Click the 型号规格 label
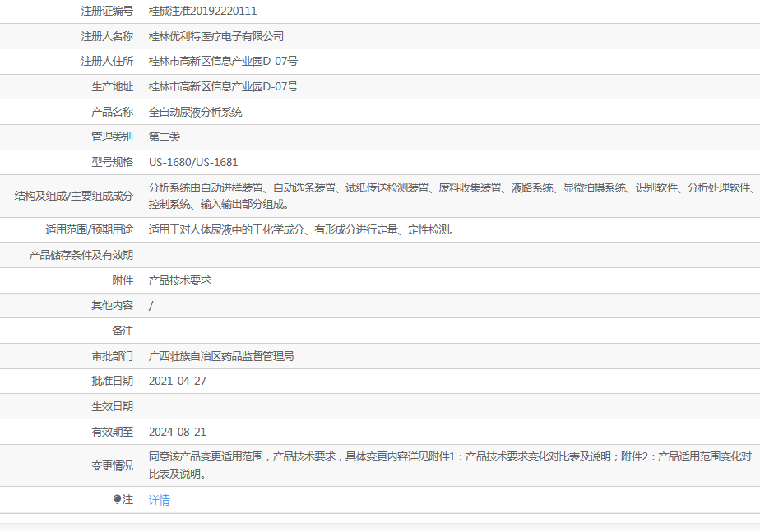Image resolution: width=760 pixels, height=532 pixels. [x=112, y=162]
